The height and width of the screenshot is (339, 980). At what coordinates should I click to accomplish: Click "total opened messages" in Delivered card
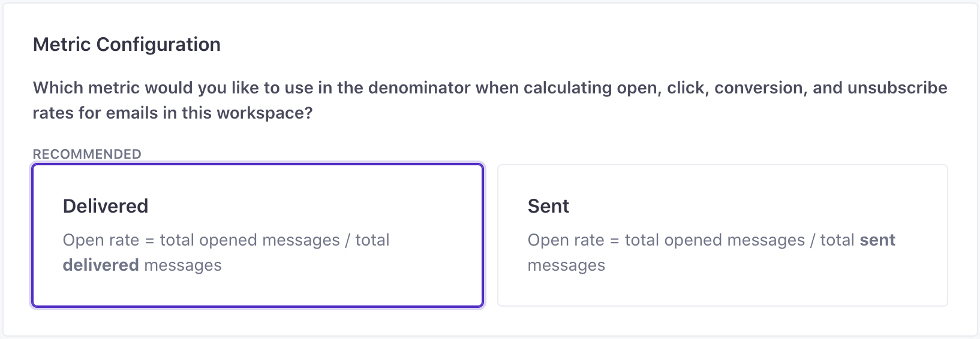tap(249, 240)
